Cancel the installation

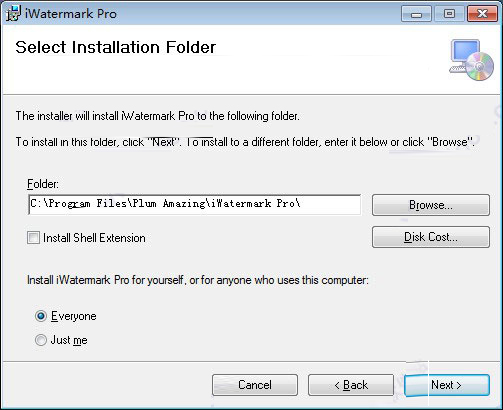point(255,385)
